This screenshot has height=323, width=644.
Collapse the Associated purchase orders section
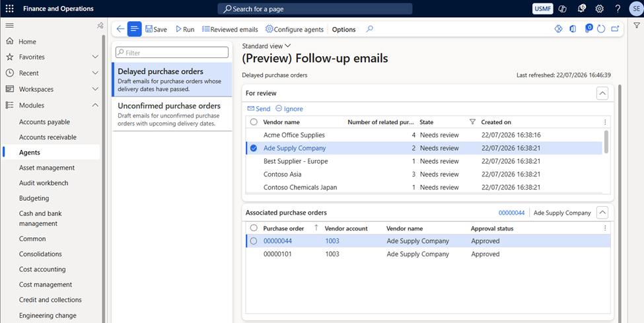(x=602, y=213)
